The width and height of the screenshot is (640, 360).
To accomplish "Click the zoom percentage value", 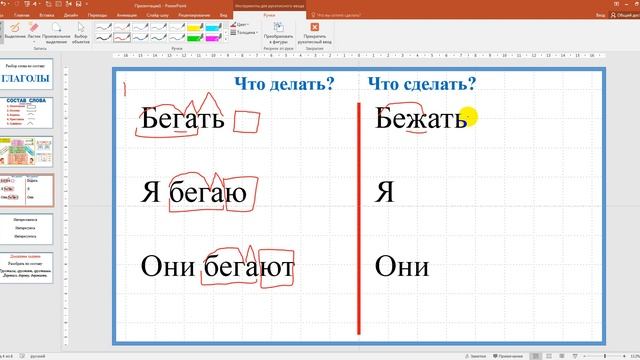I will [x=634, y=356].
